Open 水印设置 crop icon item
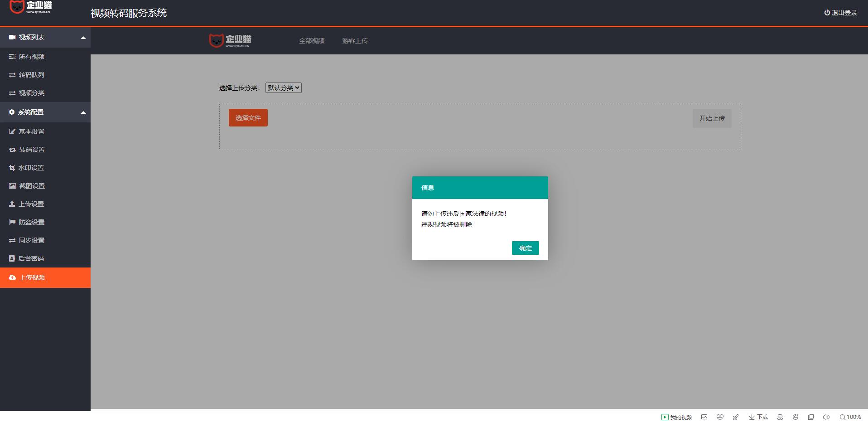The image size is (868, 423). click(31, 168)
